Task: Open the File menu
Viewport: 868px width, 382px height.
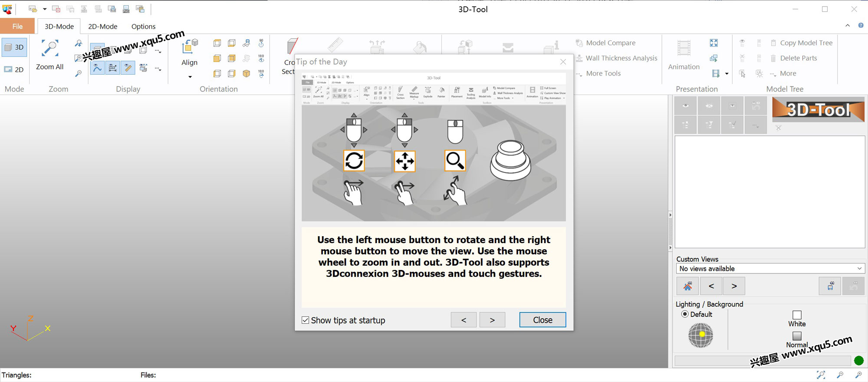Action: pos(17,26)
